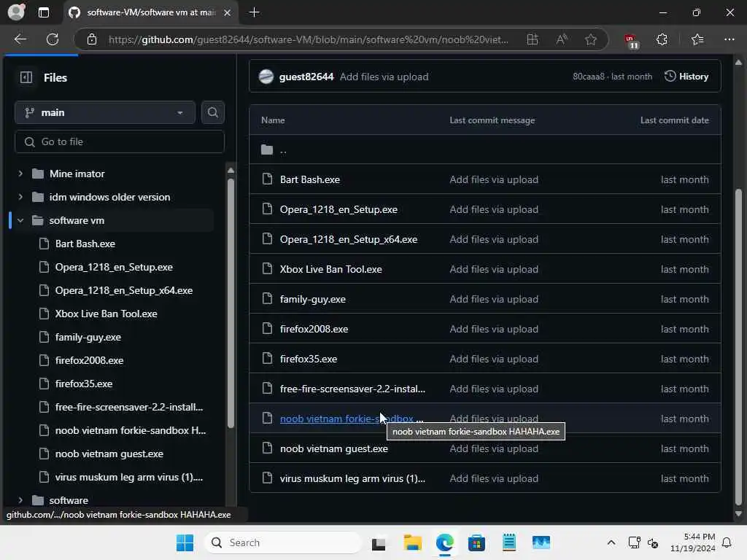Collapse the software vm folder
This screenshot has width=747, height=560.
click(x=20, y=220)
